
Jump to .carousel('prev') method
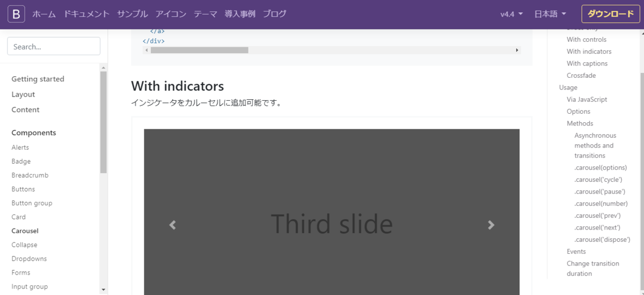pyautogui.click(x=597, y=216)
